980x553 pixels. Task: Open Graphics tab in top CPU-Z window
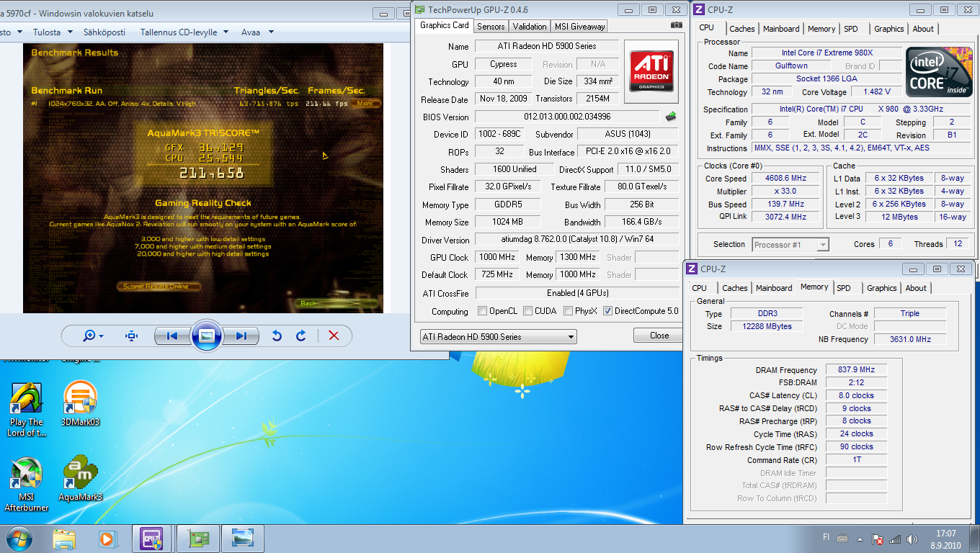point(888,29)
